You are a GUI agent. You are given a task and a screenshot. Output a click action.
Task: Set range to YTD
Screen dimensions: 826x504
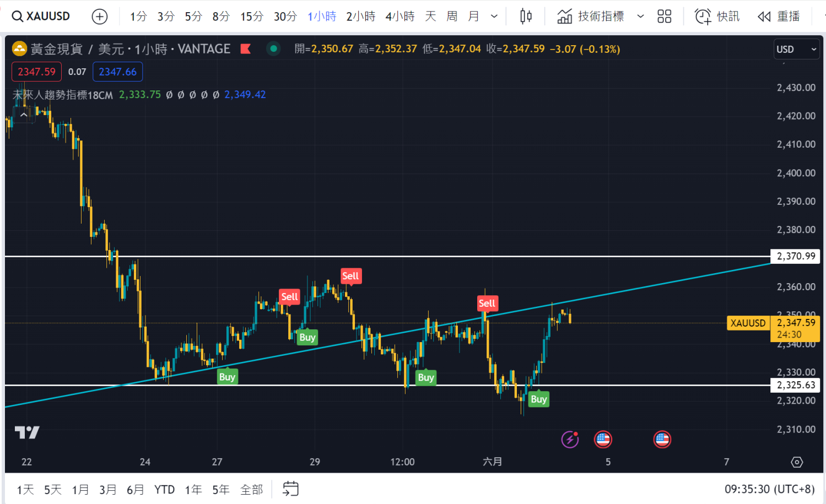click(165, 490)
